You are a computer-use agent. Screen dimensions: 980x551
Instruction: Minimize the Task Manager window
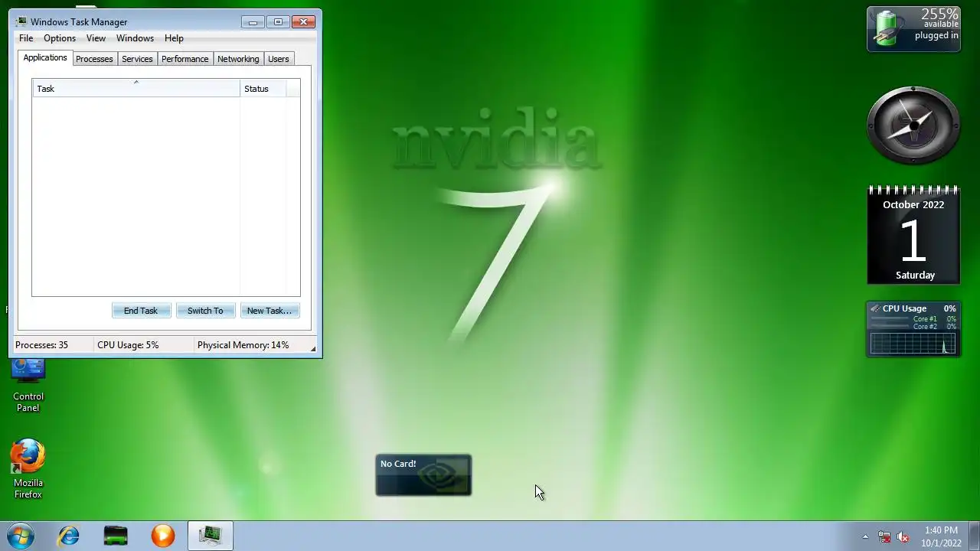253,21
